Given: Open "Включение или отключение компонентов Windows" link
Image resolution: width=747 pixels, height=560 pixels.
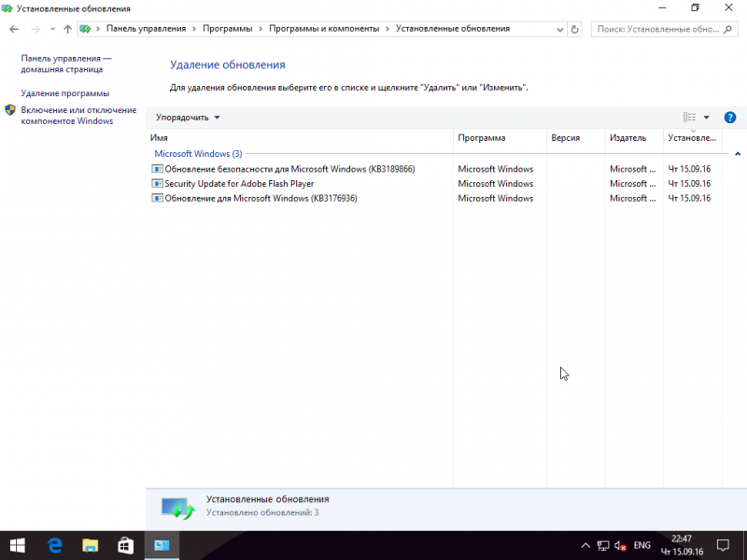Looking at the screenshot, I should coord(78,115).
